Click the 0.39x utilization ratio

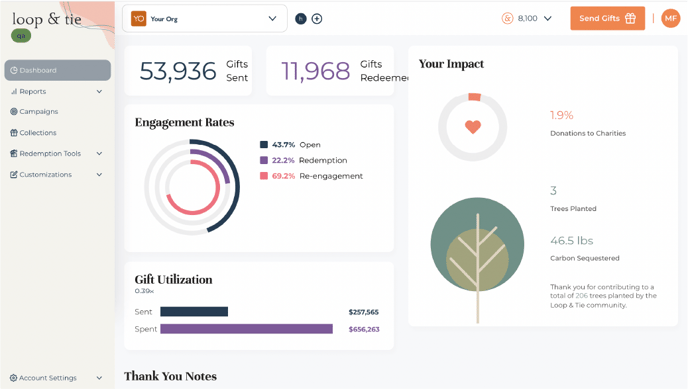pyautogui.click(x=144, y=291)
